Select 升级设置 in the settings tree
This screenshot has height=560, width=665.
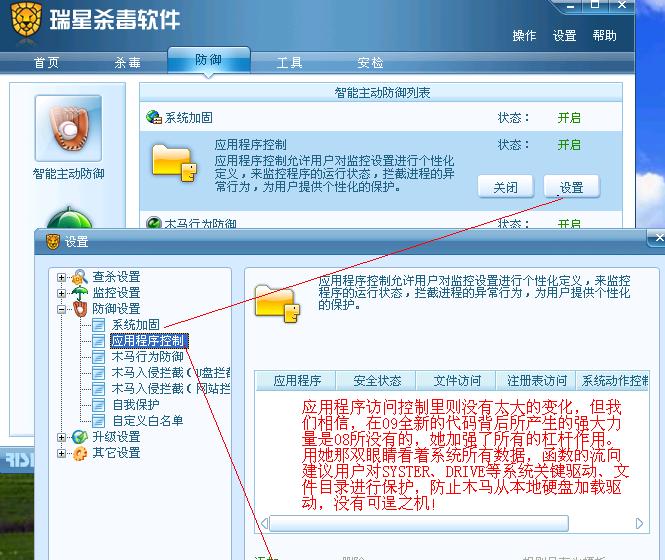(x=117, y=437)
